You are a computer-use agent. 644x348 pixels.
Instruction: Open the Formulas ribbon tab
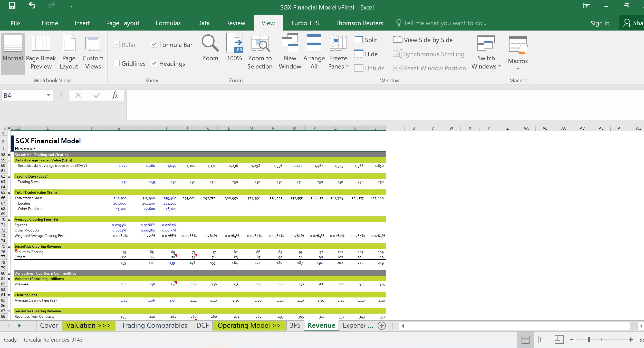tap(168, 23)
